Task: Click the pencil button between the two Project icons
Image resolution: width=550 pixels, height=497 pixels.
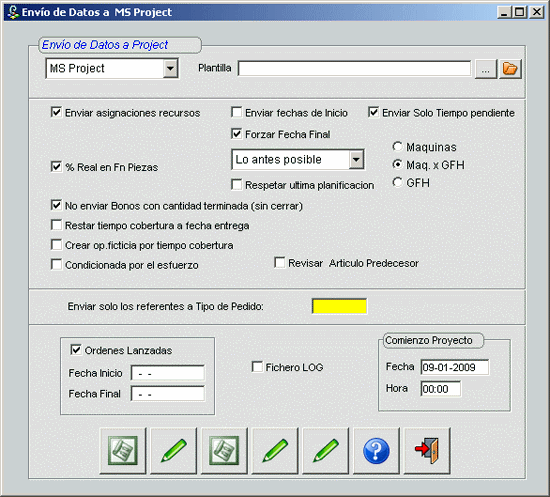Action: click(174, 451)
